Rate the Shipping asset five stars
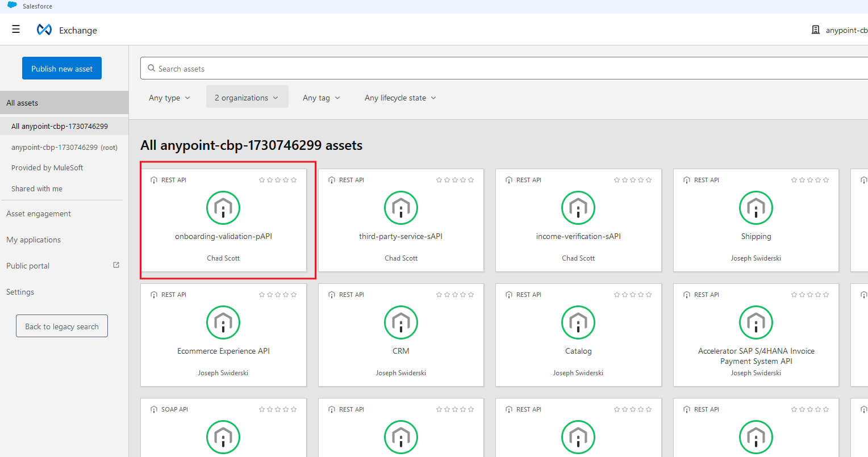This screenshot has width=868, height=457. click(826, 180)
